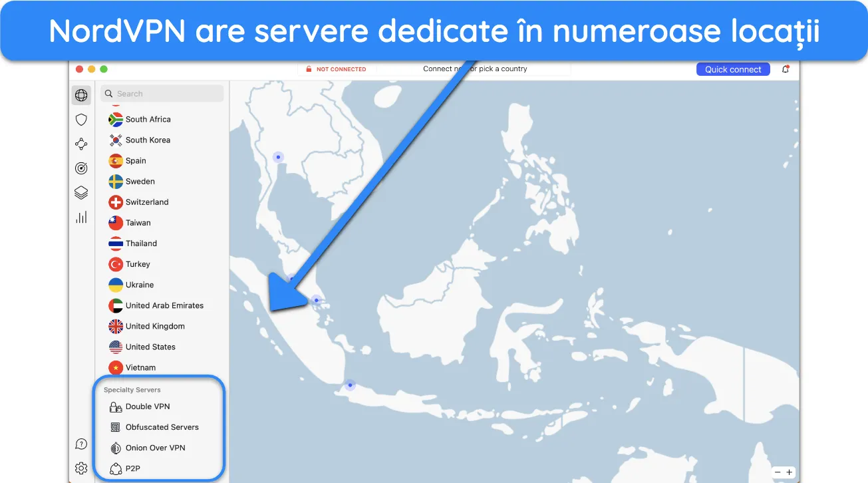Click the notification bell icon
The width and height of the screenshot is (868, 483).
(786, 69)
